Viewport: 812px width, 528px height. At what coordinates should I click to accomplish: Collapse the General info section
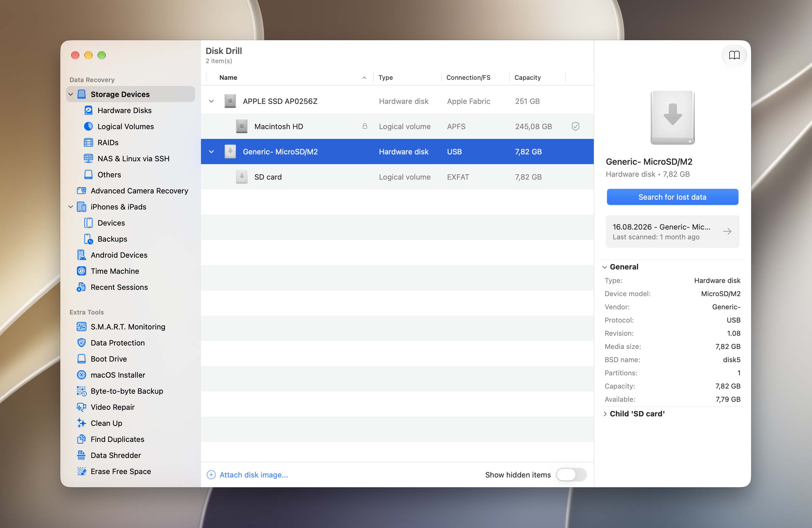pos(605,267)
